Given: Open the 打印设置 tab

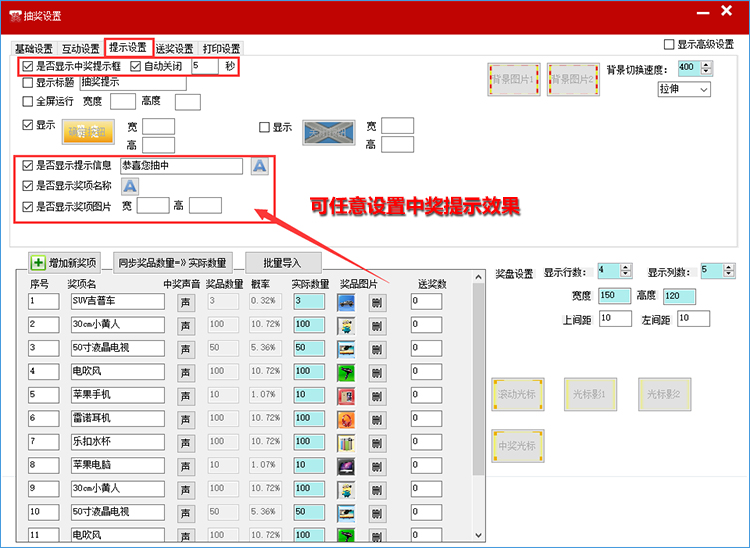Looking at the screenshot, I should (221, 49).
